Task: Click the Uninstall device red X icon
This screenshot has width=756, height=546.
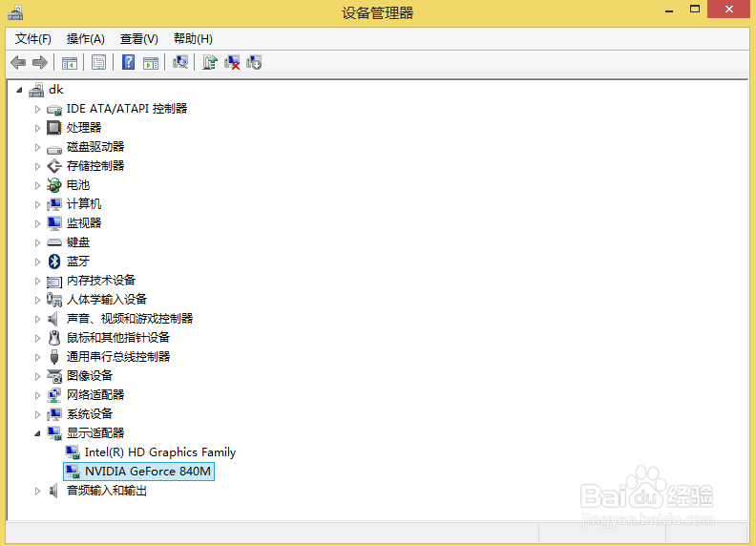Action: [x=232, y=62]
